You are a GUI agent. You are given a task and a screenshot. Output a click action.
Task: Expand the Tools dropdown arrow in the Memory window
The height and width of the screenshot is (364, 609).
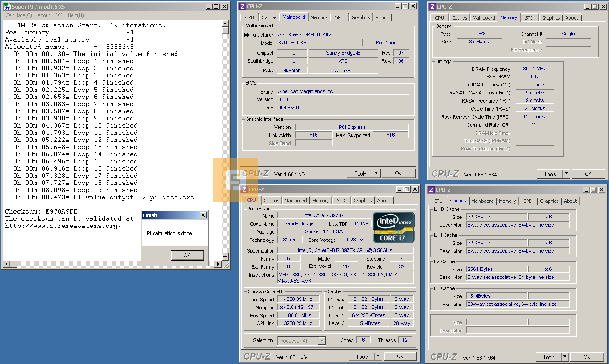[x=566, y=174]
